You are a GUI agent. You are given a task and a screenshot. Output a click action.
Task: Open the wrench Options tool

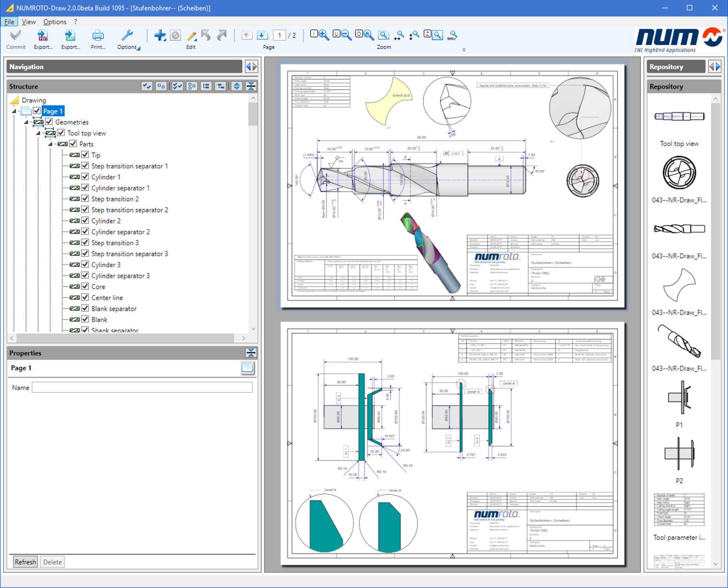[x=127, y=36]
